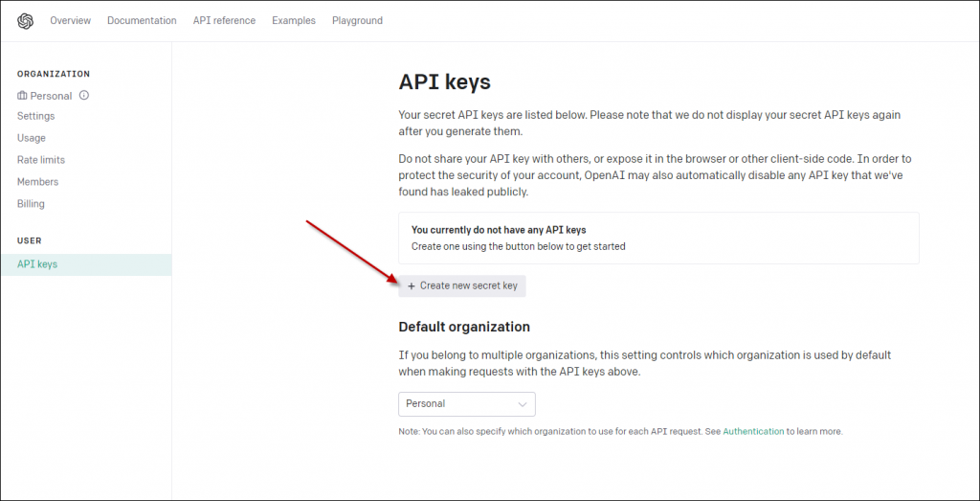Screen dimensions: 980x501
Task: Go to the Documentation page
Action: [142, 21]
